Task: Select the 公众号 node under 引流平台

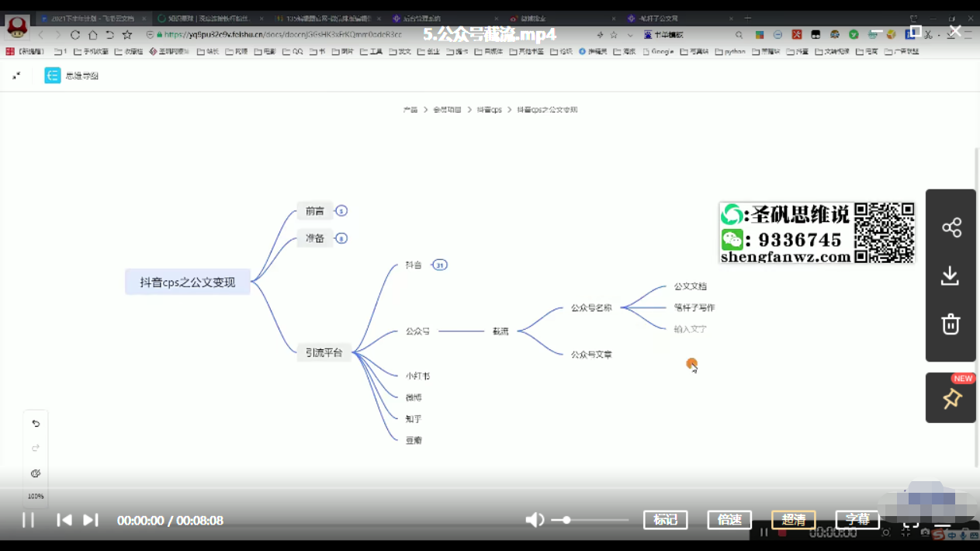Action: click(417, 331)
